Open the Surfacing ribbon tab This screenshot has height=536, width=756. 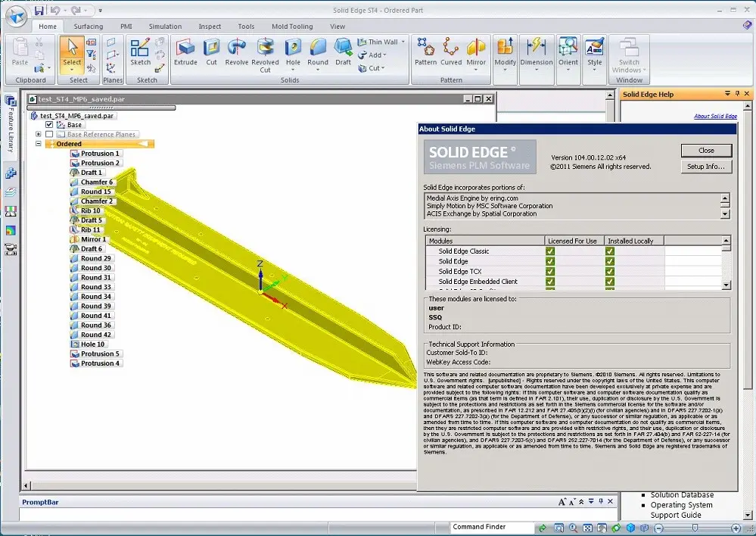click(x=89, y=26)
